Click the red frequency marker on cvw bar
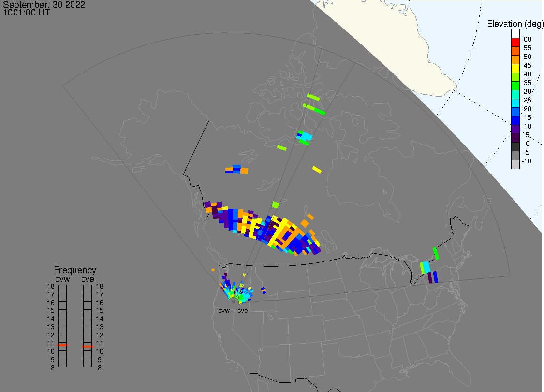The width and height of the screenshot is (544, 392). pos(62,345)
